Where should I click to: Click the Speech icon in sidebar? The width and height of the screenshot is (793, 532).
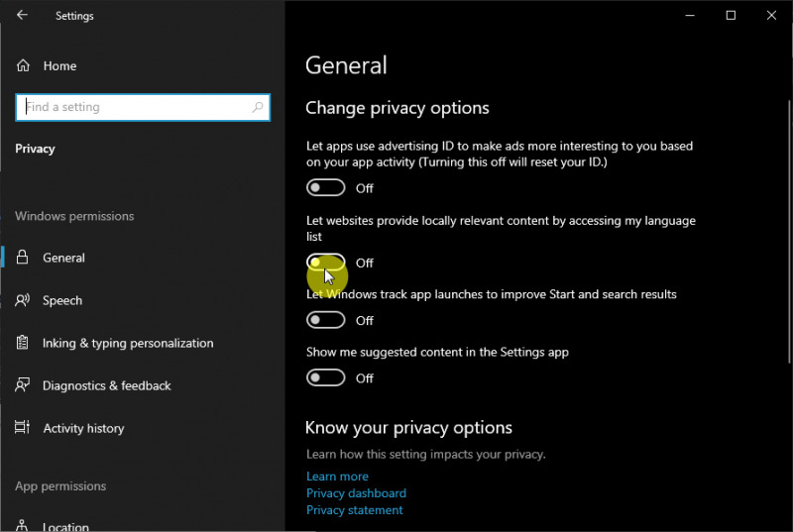pyautogui.click(x=23, y=300)
